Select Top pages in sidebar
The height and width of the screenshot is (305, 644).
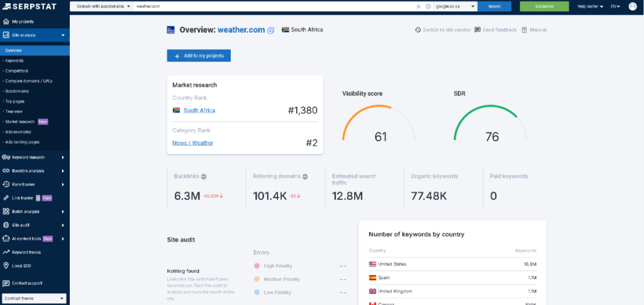click(x=16, y=101)
